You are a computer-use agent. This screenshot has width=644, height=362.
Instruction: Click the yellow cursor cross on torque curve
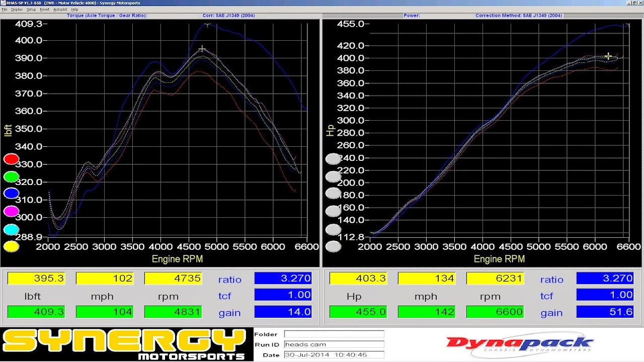click(202, 49)
